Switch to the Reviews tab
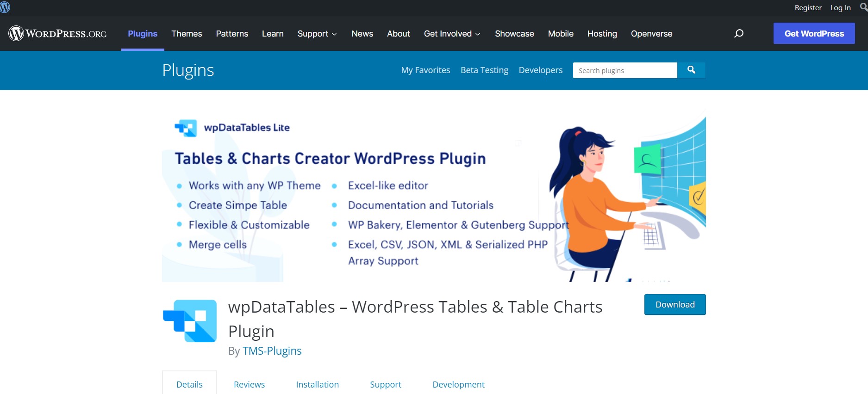The image size is (868, 394). 249,384
